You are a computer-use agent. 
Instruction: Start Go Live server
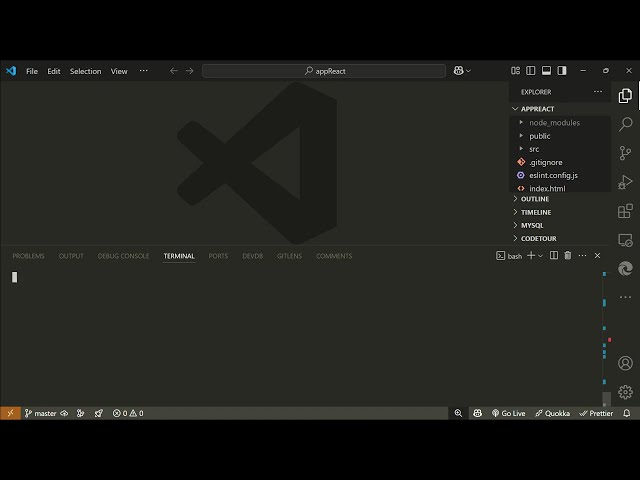pyautogui.click(x=509, y=413)
